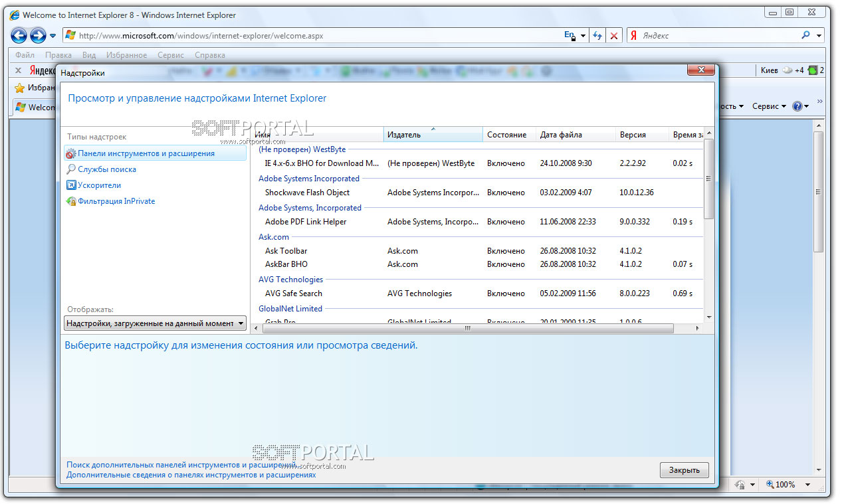Image resolution: width=842 pixels, height=504 pixels.
Task: Click the AVG Technologies group header
Action: [x=290, y=280]
